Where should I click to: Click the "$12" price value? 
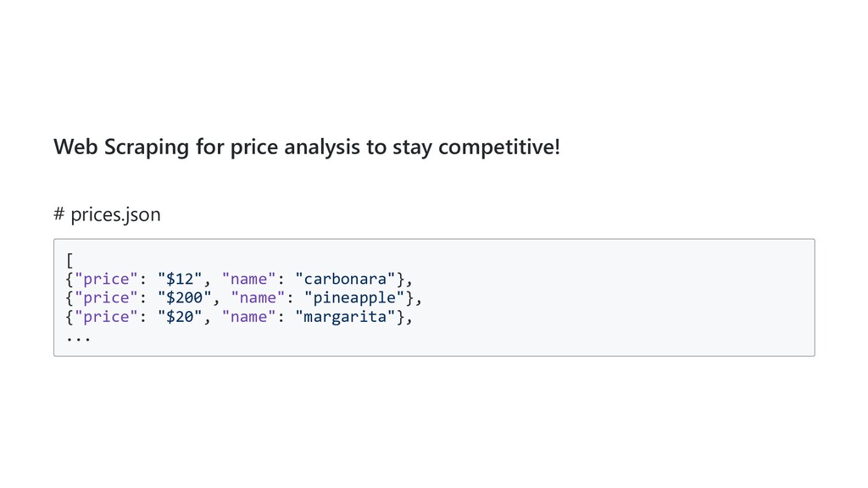[x=180, y=279]
